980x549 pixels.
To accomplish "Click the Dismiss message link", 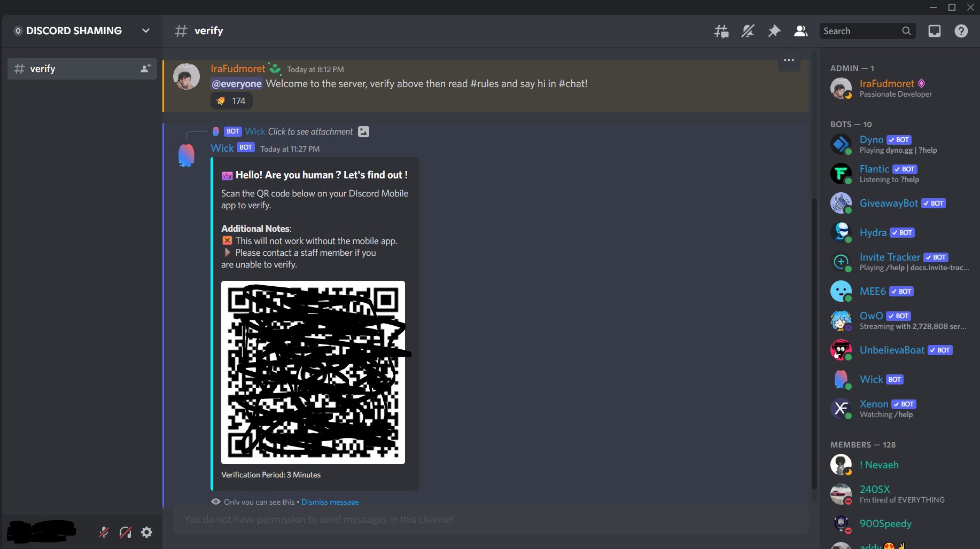I will [330, 502].
